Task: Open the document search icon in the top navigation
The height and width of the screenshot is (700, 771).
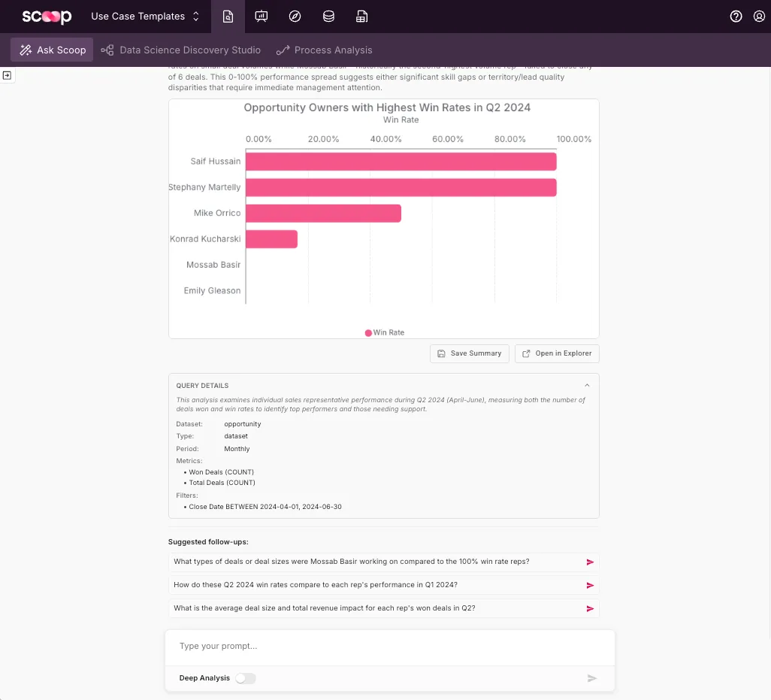Action: coord(228,16)
